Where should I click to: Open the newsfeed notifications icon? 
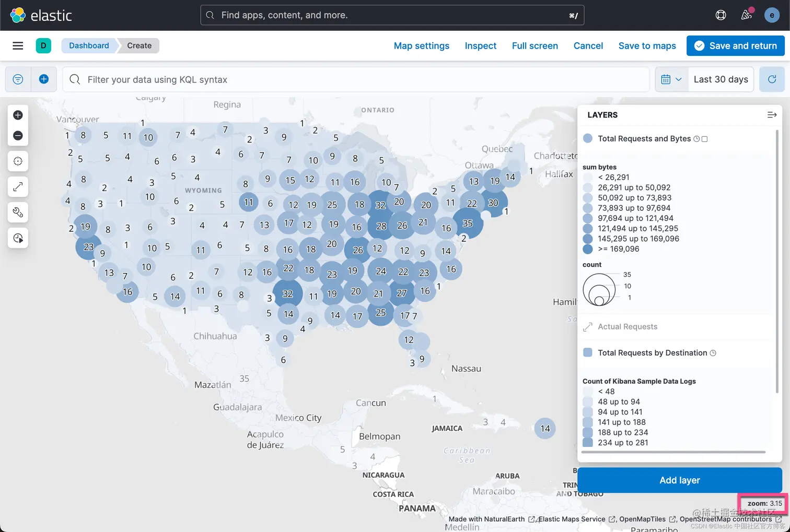point(747,15)
